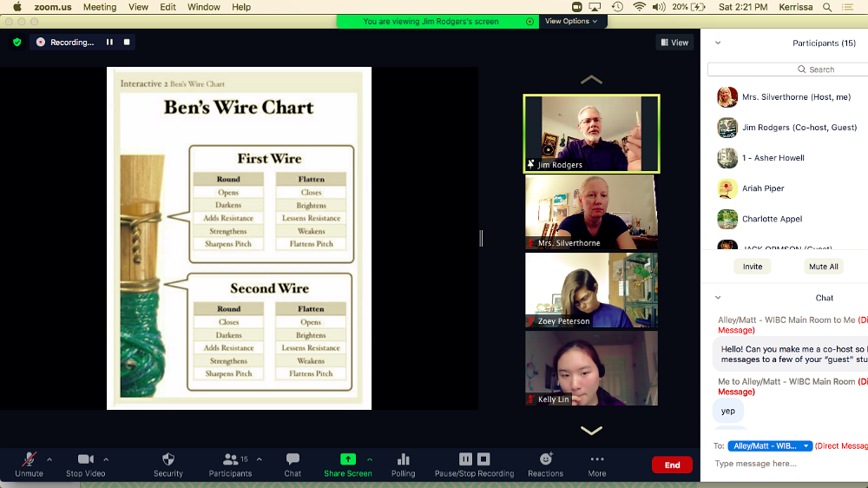This screenshot has height=488, width=868.
Task: Open the Help menu
Action: pyautogui.click(x=240, y=7)
